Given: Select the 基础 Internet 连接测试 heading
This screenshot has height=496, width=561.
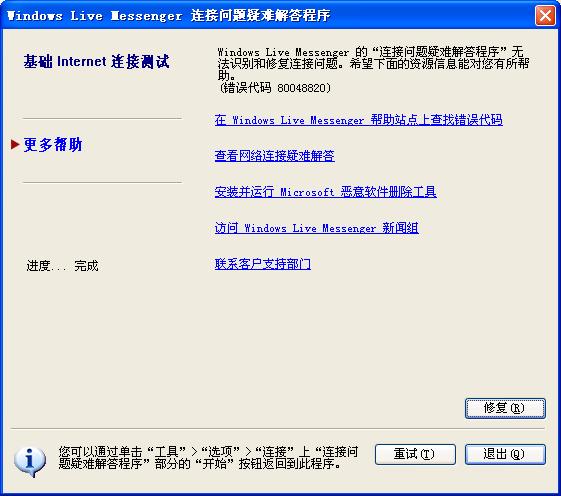Looking at the screenshot, I should [x=96, y=62].
